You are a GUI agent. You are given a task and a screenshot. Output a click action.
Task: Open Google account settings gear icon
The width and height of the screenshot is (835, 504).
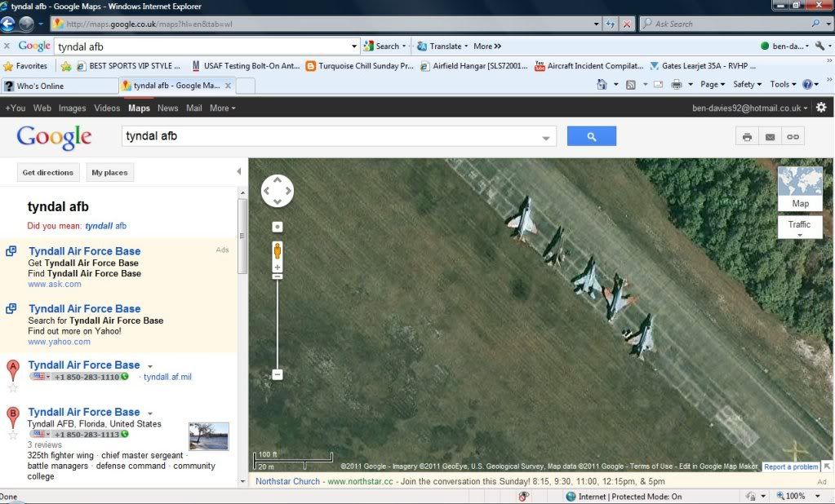821,108
